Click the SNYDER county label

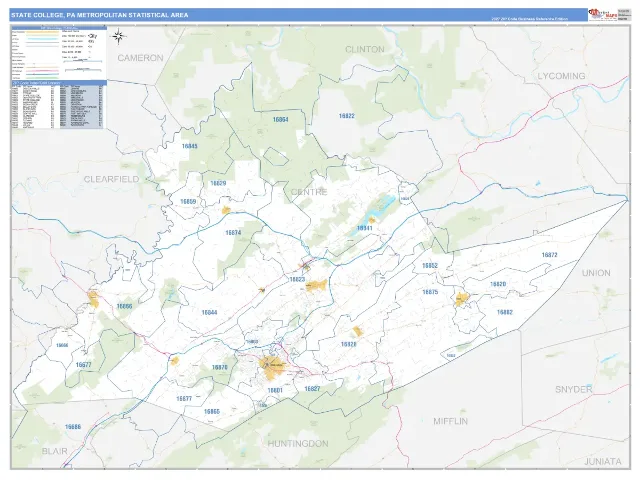click(573, 389)
